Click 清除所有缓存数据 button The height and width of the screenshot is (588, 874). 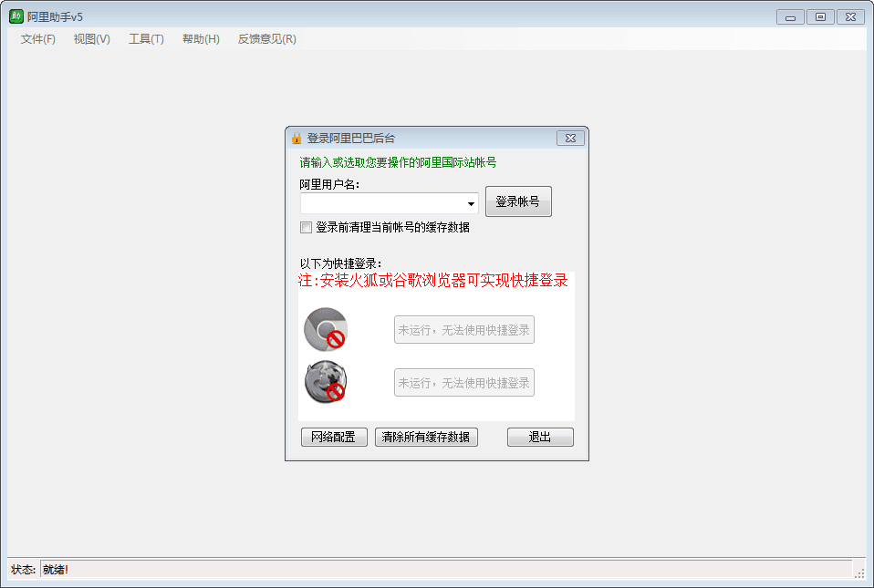pyautogui.click(x=426, y=437)
